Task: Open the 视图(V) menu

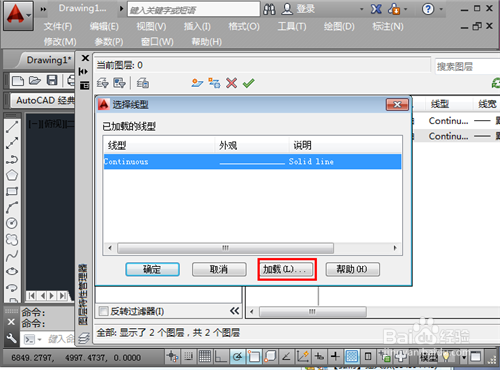Action: [x=151, y=26]
